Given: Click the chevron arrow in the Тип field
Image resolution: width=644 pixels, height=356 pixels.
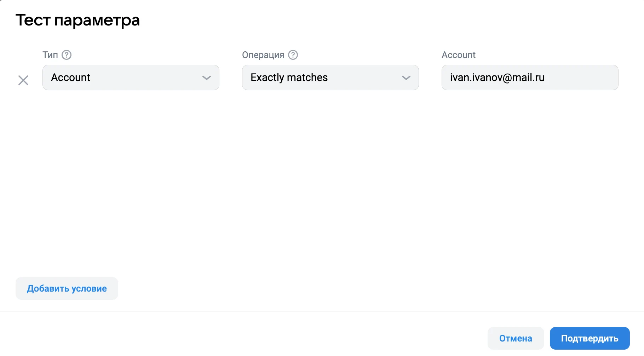Looking at the screenshot, I should (206, 77).
